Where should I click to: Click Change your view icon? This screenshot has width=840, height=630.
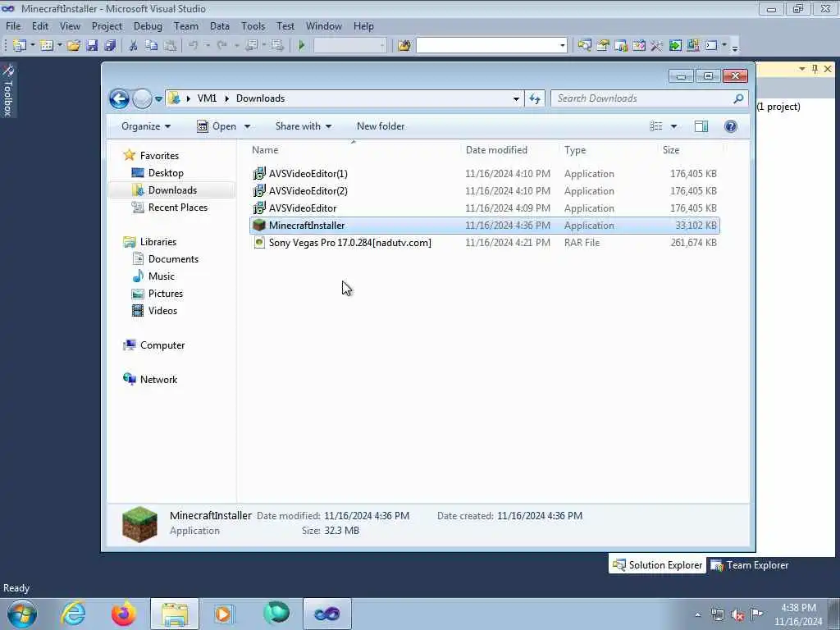[656, 126]
